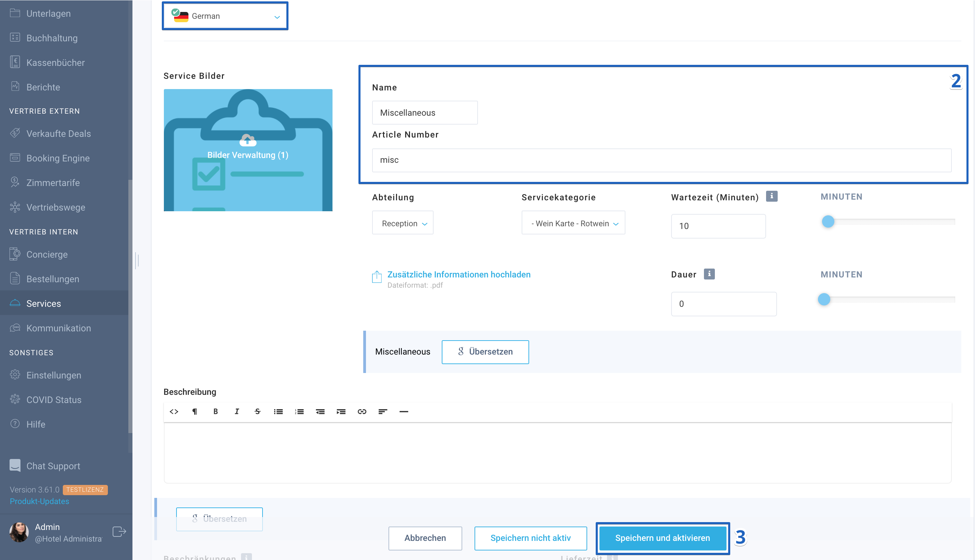Toggle bold formatting in Beschreibung editor
975x560 pixels.
[215, 412]
